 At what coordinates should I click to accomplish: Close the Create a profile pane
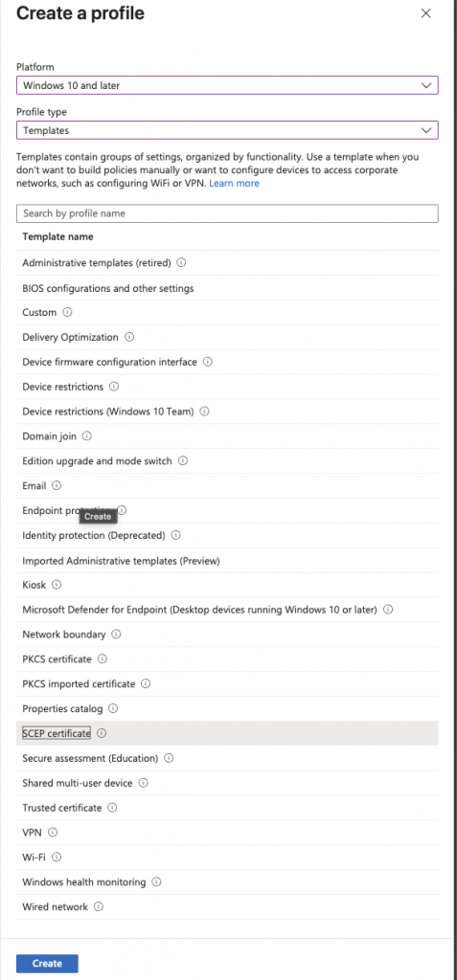[x=425, y=13]
